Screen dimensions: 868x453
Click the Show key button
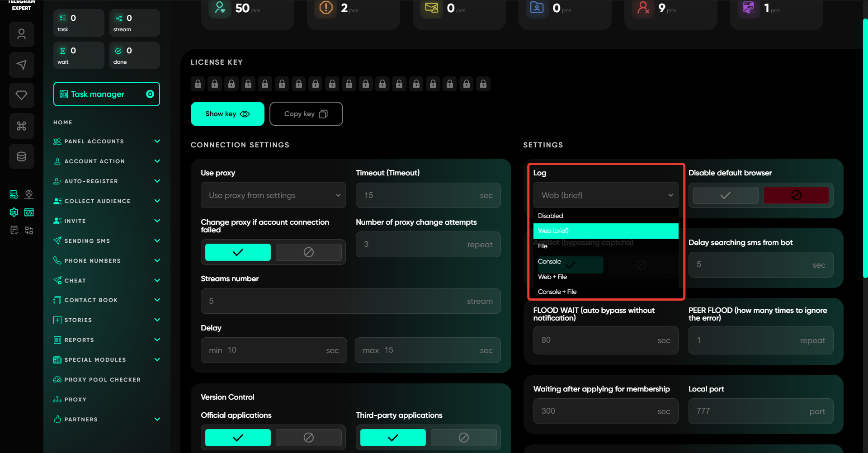(x=227, y=114)
